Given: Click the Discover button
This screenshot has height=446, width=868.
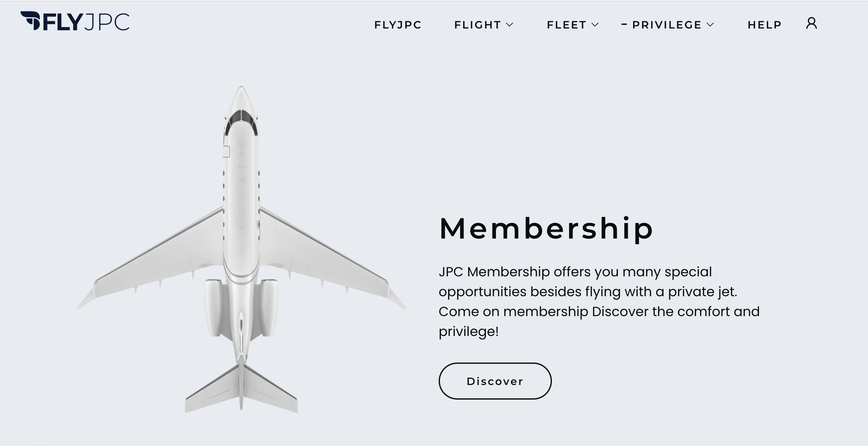Looking at the screenshot, I should (495, 381).
